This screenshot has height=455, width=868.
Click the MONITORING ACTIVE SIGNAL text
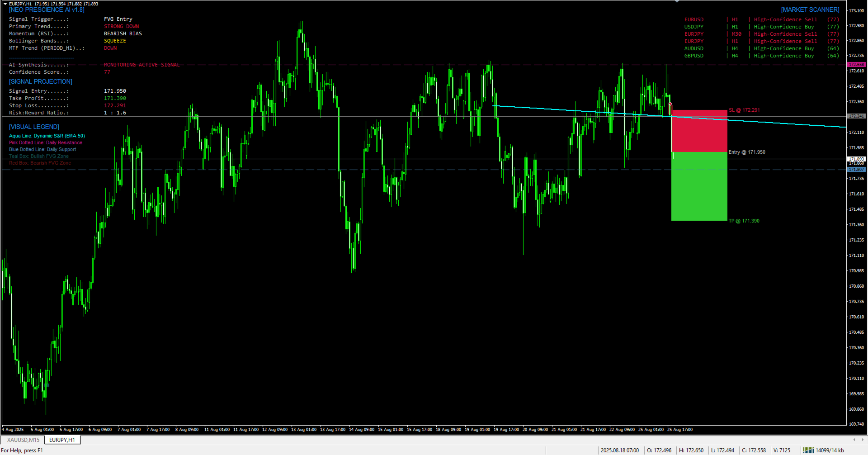tap(142, 65)
